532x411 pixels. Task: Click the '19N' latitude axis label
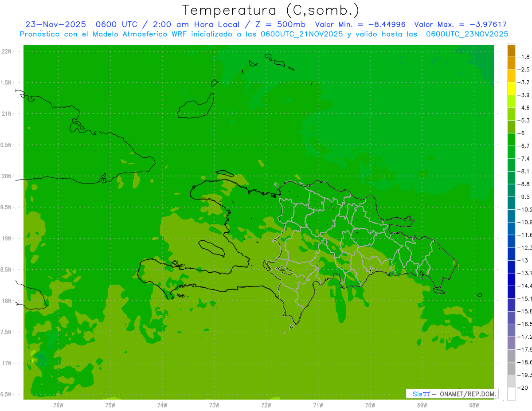coord(8,239)
